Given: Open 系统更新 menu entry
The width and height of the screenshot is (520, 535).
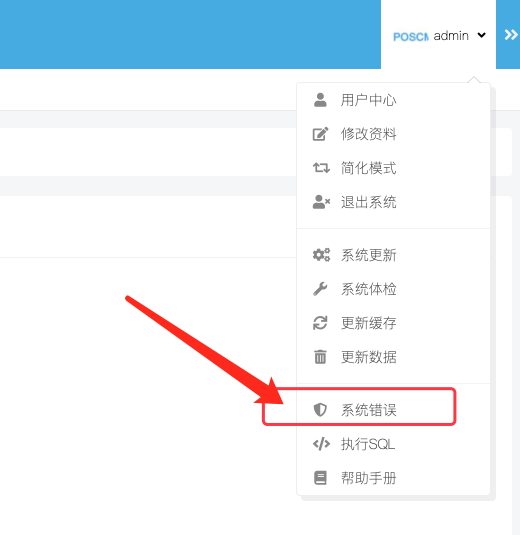Looking at the screenshot, I should (x=393, y=255).
